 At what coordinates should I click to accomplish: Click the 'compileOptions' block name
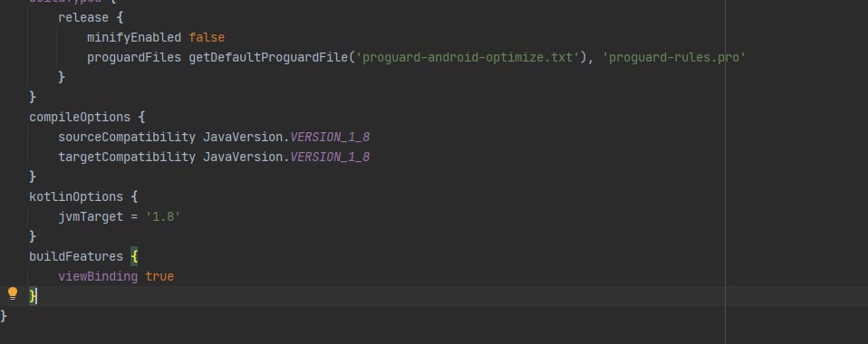pyautogui.click(x=80, y=118)
